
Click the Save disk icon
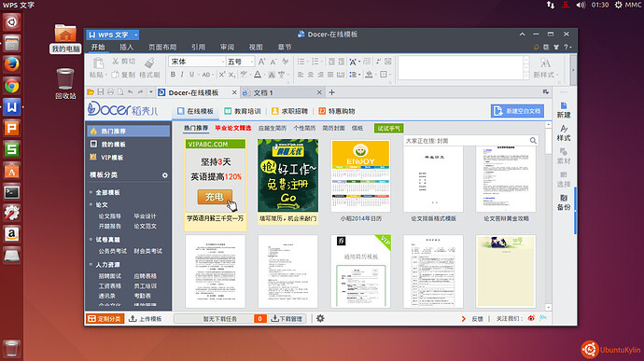[101, 92]
